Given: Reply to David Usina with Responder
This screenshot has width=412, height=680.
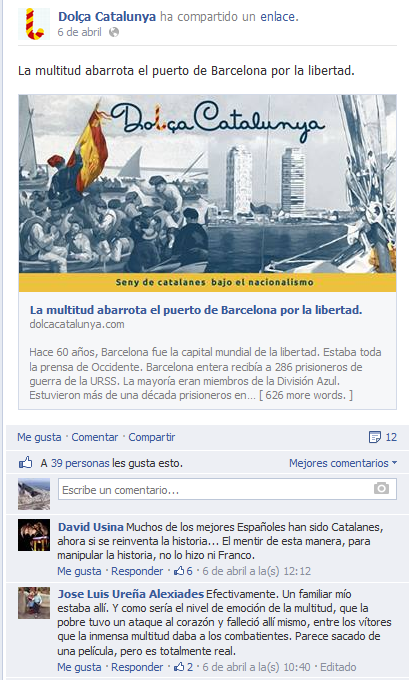Looking at the screenshot, I should pyautogui.click(x=137, y=571).
